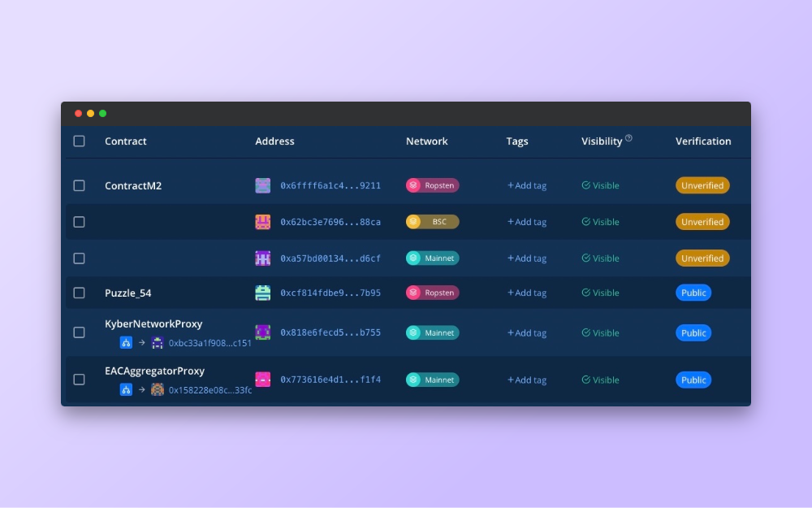Click the Ropsten network icon in the Puzzle_54 row
Screen dimensions: 812x508
413,293
